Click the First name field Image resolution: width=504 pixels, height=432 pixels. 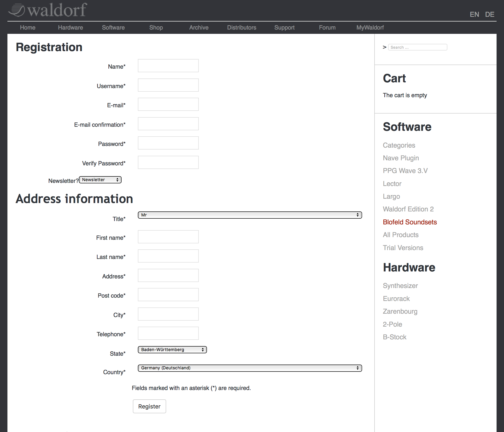pos(168,237)
